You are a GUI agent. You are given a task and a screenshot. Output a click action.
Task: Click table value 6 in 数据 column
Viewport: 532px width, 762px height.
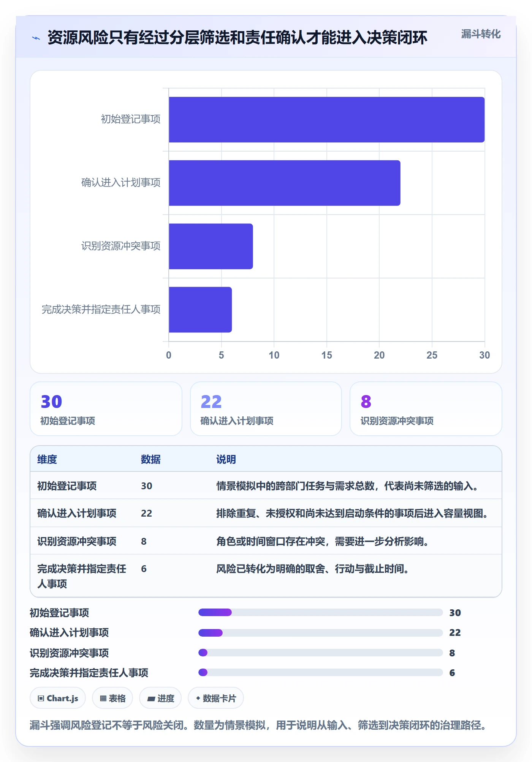pyautogui.click(x=144, y=569)
